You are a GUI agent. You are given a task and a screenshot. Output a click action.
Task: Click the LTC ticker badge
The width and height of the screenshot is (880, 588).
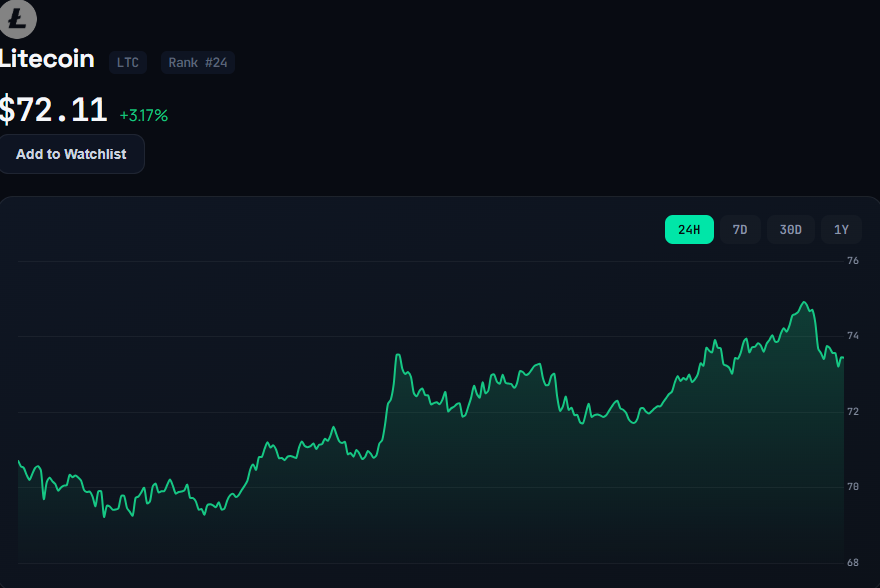pyautogui.click(x=128, y=62)
